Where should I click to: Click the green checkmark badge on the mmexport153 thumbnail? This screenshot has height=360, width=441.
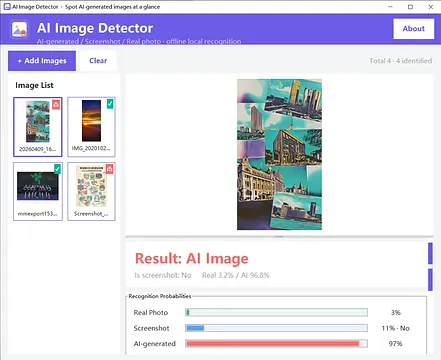57,169
